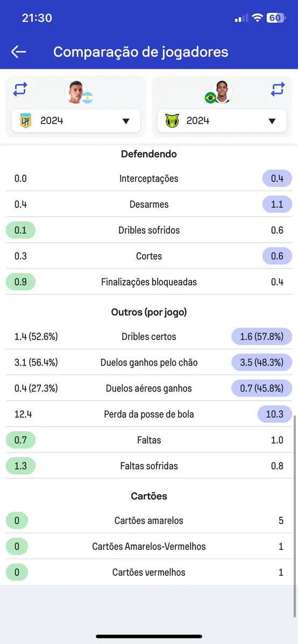Tap the Perda da posse de bola label
This screenshot has height=644, width=298.
point(149,414)
